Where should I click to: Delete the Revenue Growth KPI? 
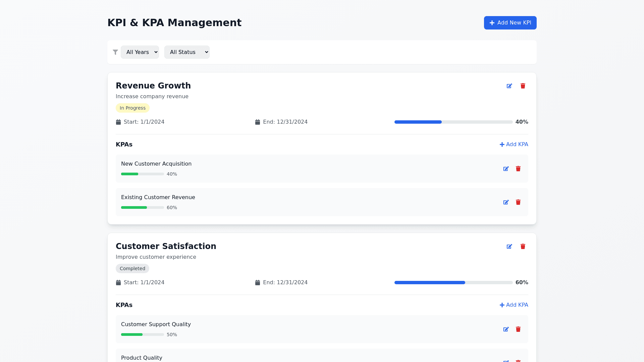click(523, 86)
